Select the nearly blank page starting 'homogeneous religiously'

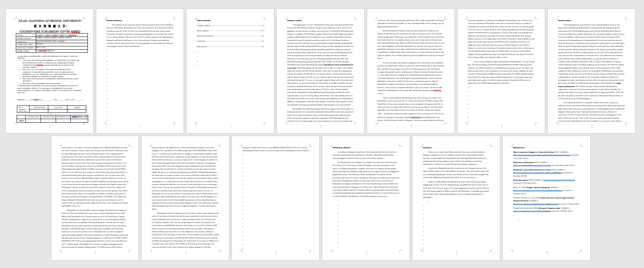pyautogui.click(x=275, y=198)
